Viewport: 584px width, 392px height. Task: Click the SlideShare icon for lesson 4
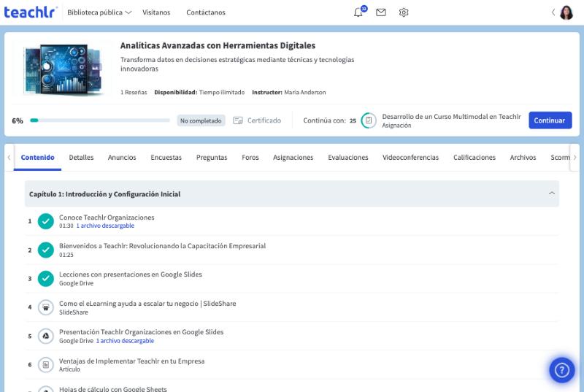click(x=46, y=307)
